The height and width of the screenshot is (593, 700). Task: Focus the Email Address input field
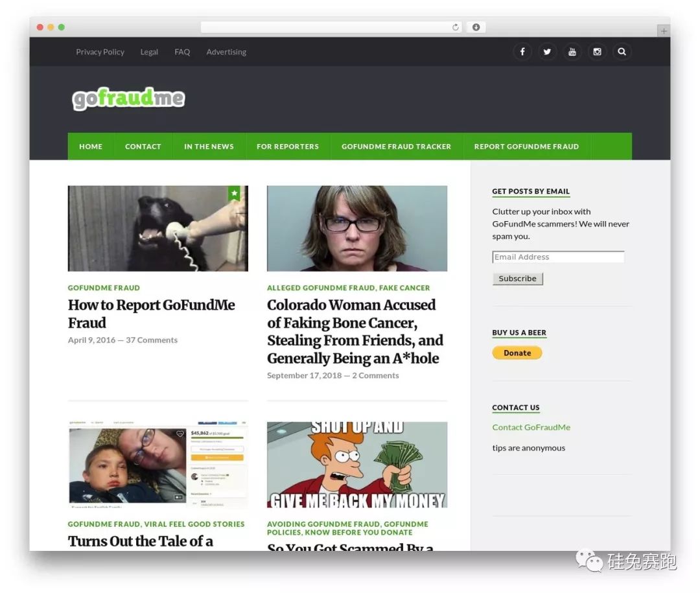[x=558, y=257]
